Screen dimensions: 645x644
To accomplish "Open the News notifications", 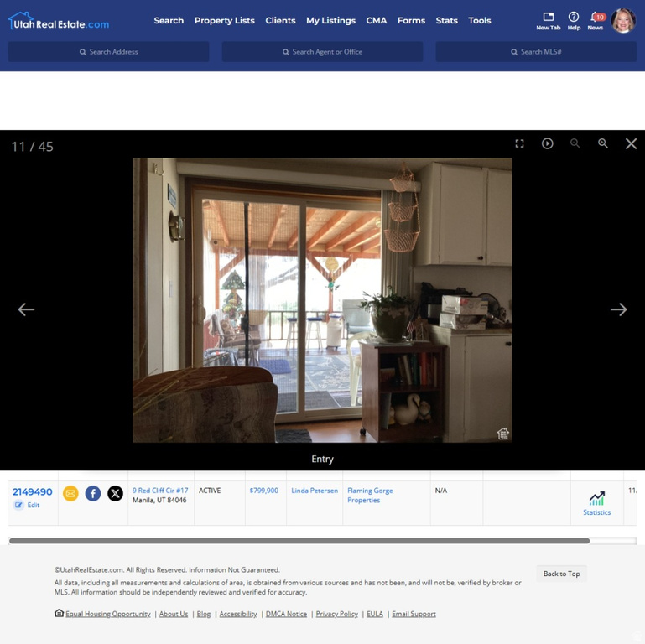I will [596, 20].
